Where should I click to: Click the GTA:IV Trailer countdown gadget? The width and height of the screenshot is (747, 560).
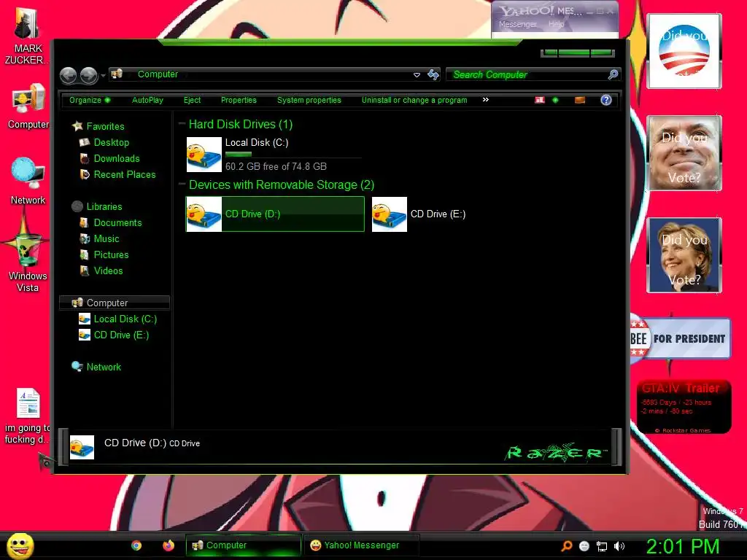click(684, 407)
